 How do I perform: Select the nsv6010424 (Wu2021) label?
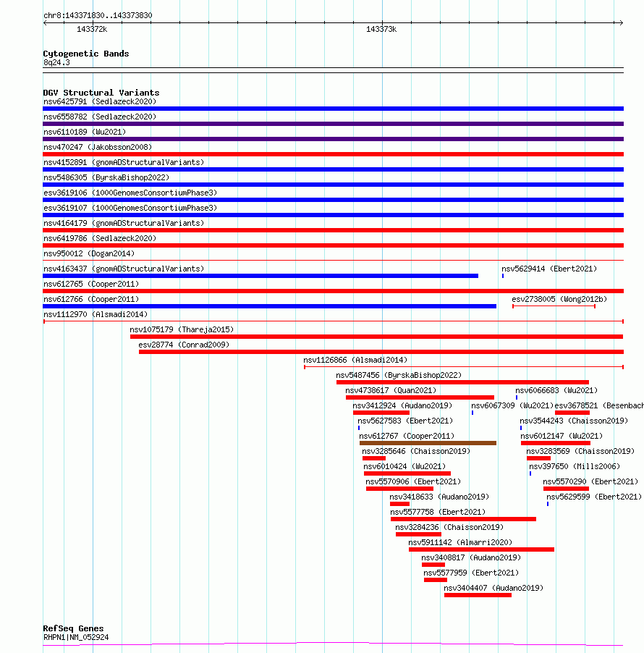(404, 466)
